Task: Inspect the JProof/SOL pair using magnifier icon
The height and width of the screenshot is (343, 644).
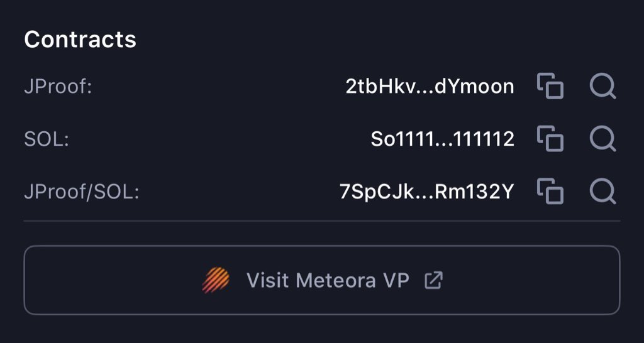Action: pos(602,192)
